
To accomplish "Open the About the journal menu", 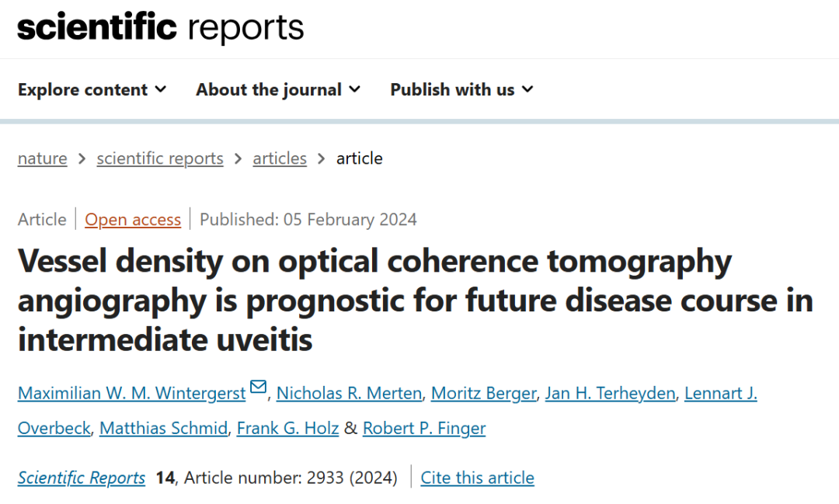I will pyautogui.click(x=278, y=90).
